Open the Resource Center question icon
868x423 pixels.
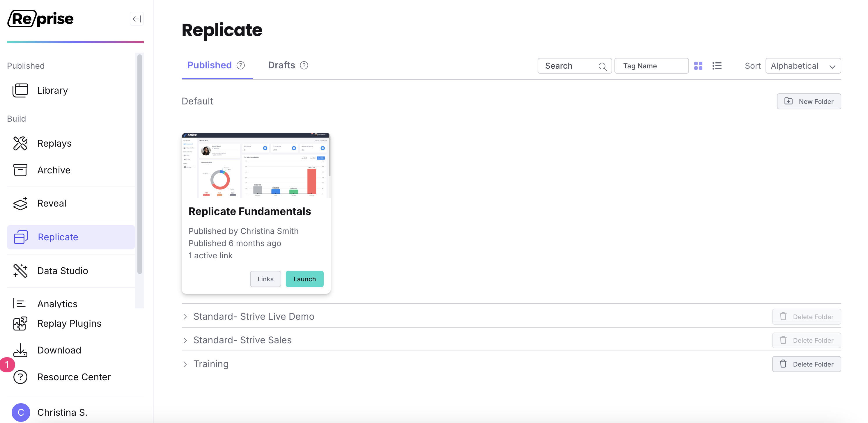(20, 377)
